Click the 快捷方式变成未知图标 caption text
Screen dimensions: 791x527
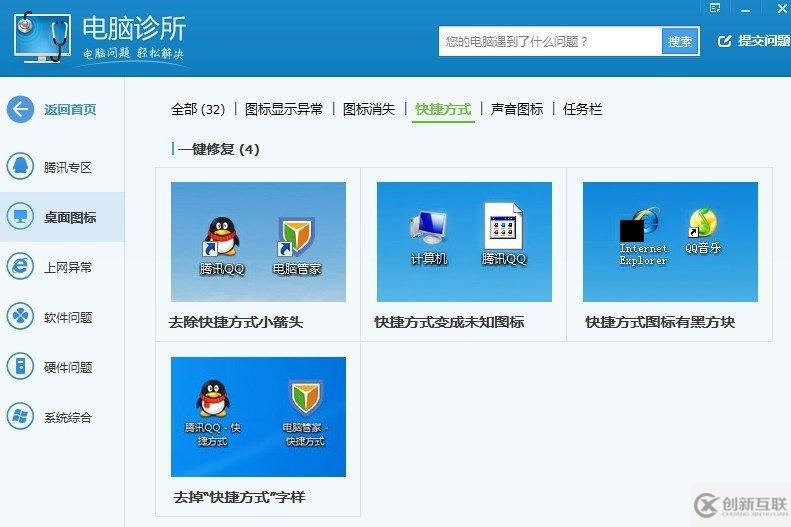(x=449, y=322)
